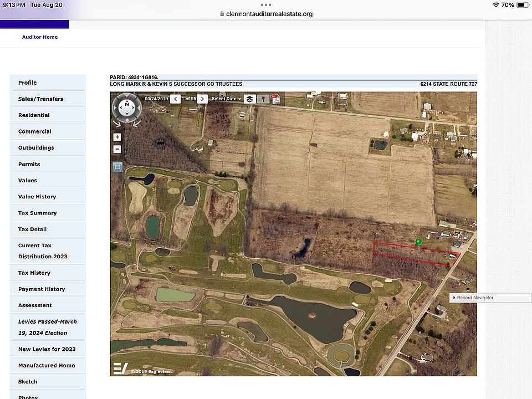Go to the Residential page
532x399 pixels.
click(48, 115)
